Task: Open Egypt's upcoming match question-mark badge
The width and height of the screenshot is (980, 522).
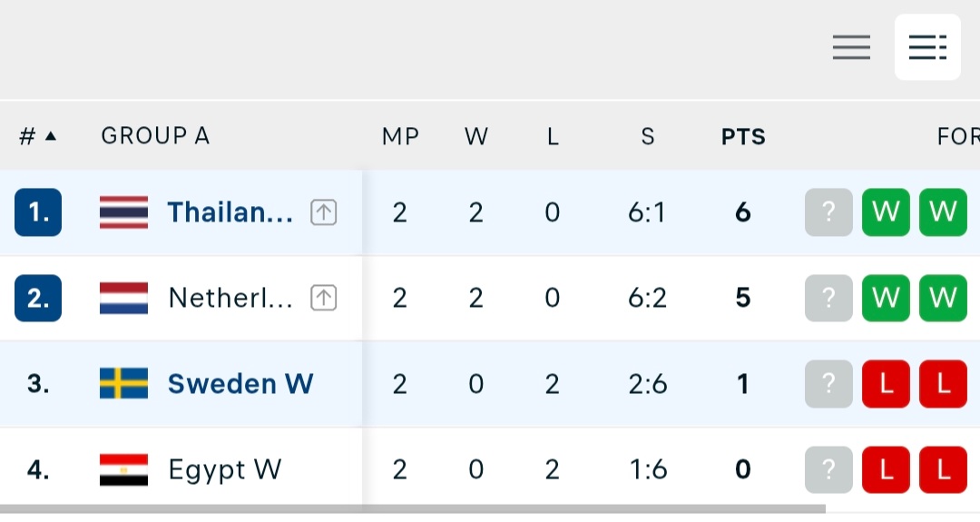Action: 828,469
